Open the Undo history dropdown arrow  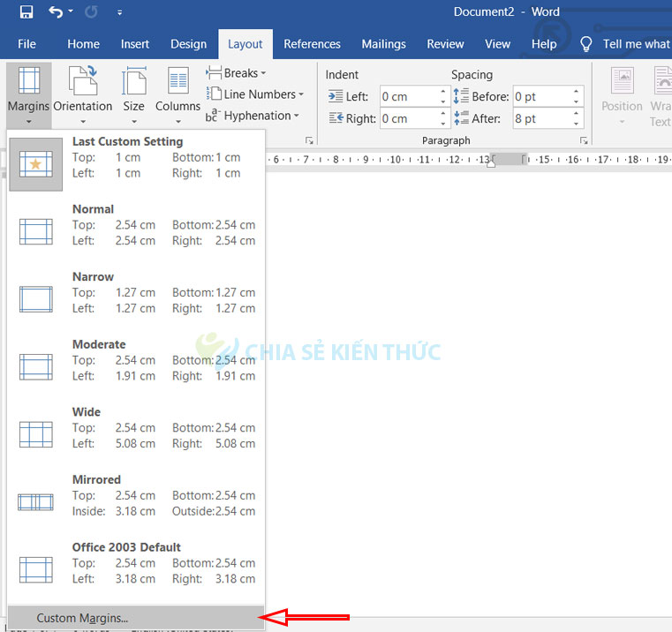tap(71, 11)
